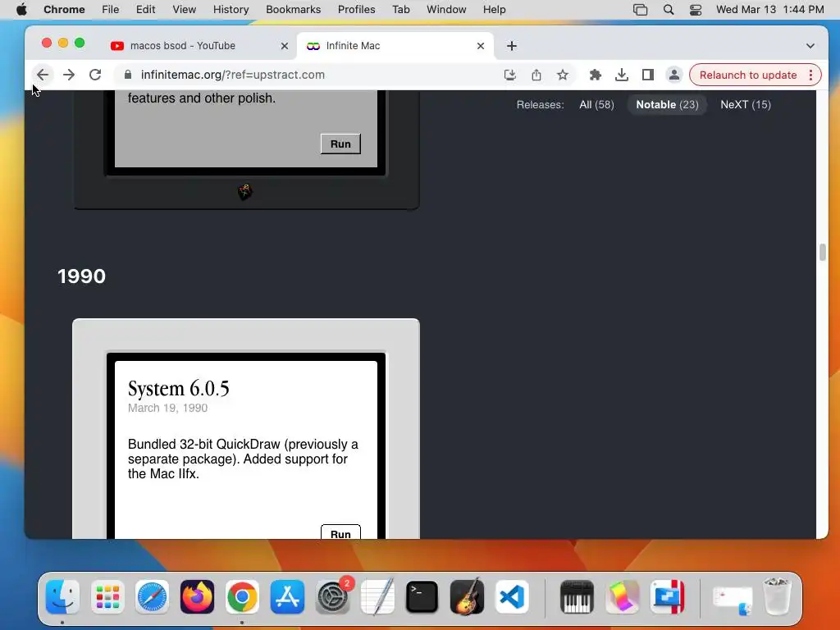
Task: Go forward with the browser forward arrow
Action: pyautogui.click(x=69, y=75)
